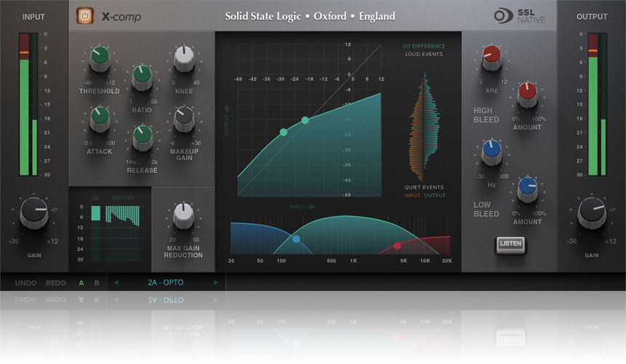Image resolution: width=626 pixels, height=364 pixels.
Task: Click the OUTPUT legend under histogram
Action: coord(435,196)
